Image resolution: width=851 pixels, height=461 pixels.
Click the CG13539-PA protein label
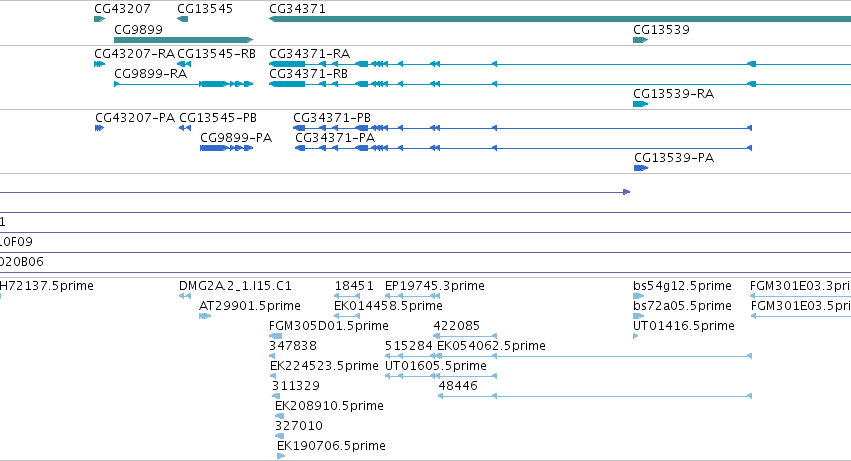point(674,158)
